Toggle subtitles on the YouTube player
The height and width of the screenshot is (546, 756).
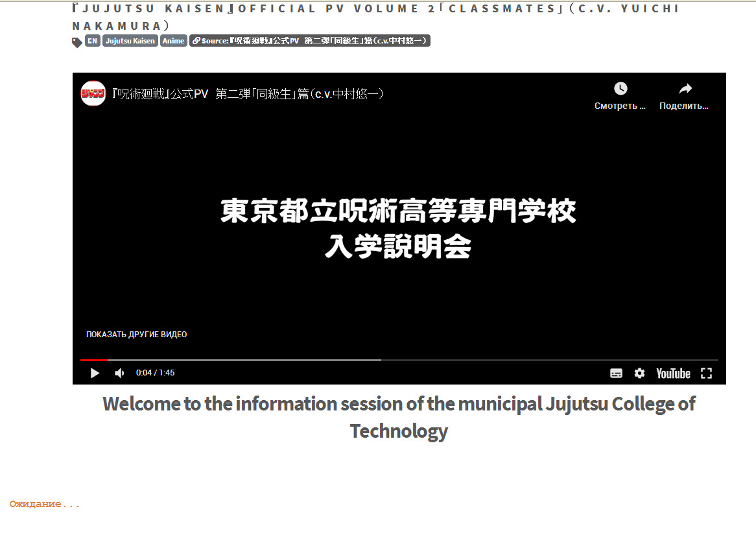[616, 374]
